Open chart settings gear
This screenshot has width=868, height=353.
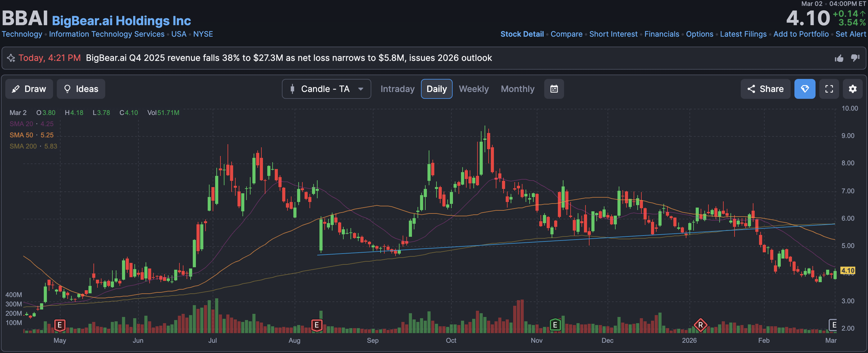tap(852, 89)
